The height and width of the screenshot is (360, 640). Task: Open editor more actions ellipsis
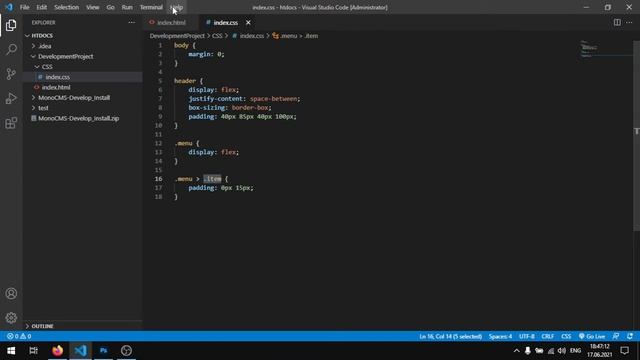[629, 22]
